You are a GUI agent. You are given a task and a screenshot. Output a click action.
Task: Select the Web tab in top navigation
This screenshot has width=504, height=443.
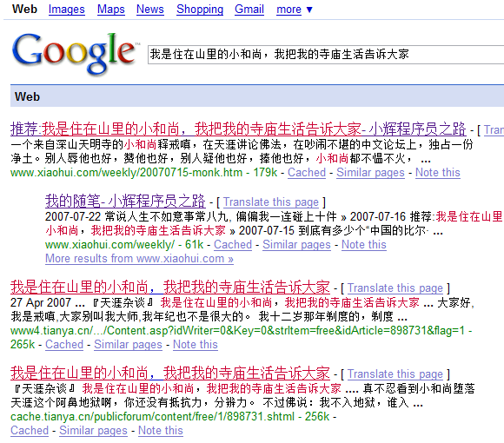[x=24, y=10]
